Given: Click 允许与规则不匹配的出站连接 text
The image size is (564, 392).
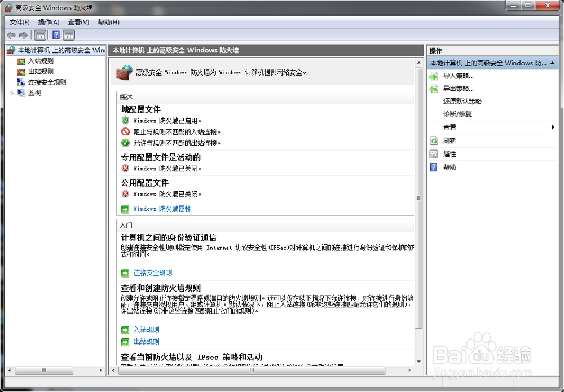Looking at the screenshot, I should 177,143.
